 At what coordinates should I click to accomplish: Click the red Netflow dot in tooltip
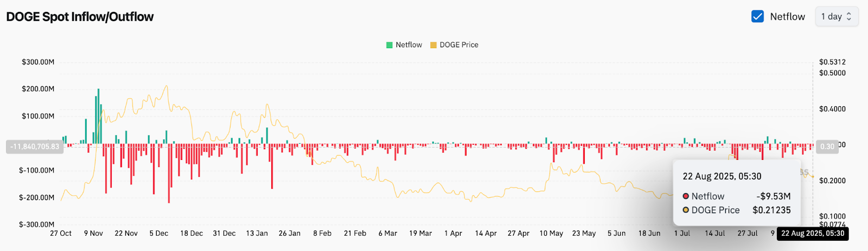686,196
